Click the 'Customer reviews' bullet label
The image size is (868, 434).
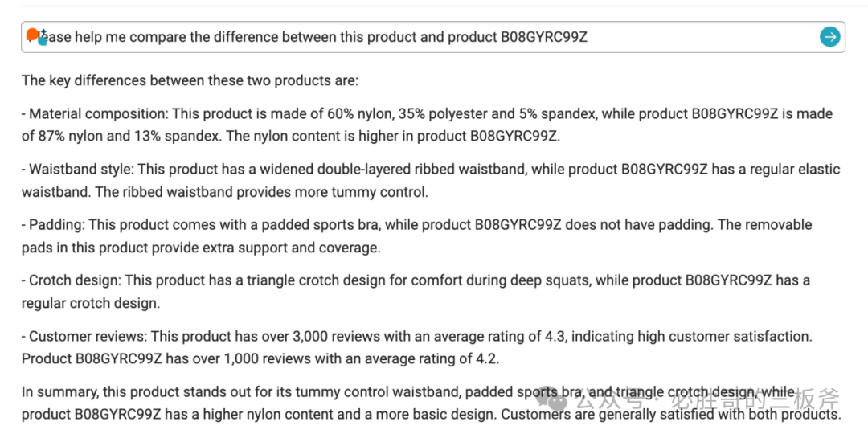coord(88,336)
